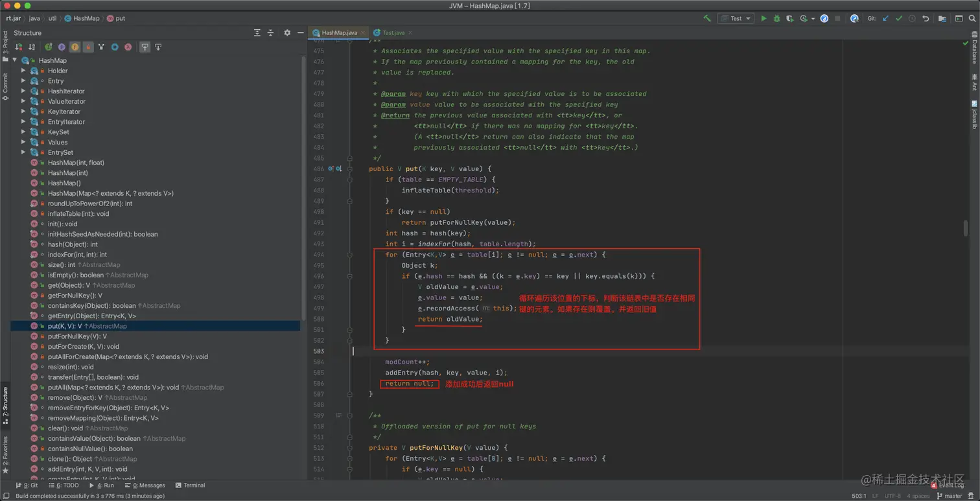Click the editor vertical scrollbar thumb
Screen dimensions: 980x501
(965, 228)
